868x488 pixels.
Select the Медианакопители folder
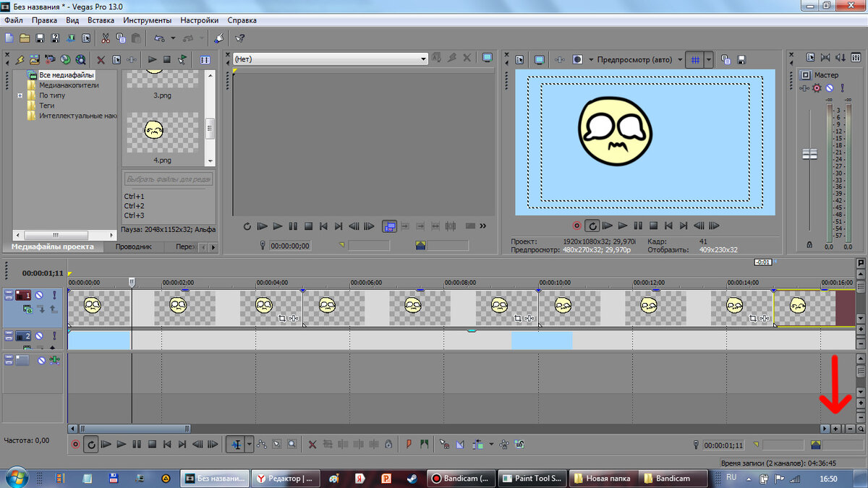click(x=69, y=85)
